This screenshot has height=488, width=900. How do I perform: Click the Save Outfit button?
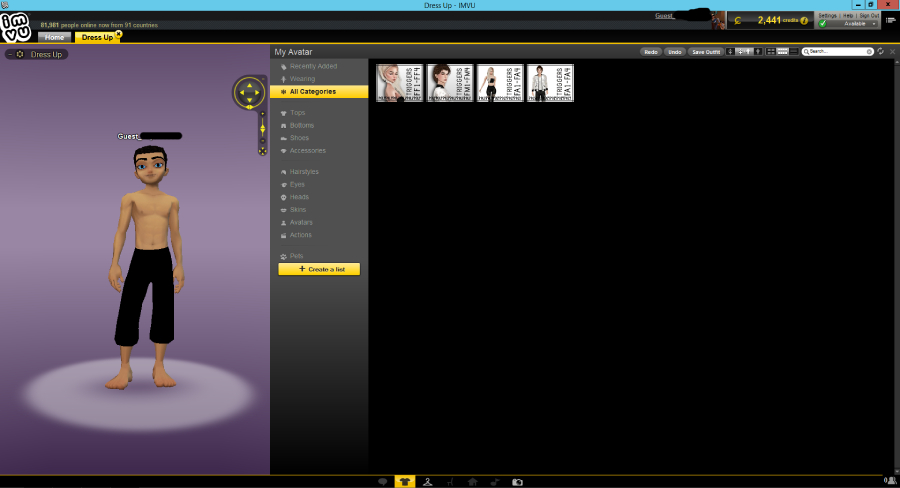click(x=705, y=52)
